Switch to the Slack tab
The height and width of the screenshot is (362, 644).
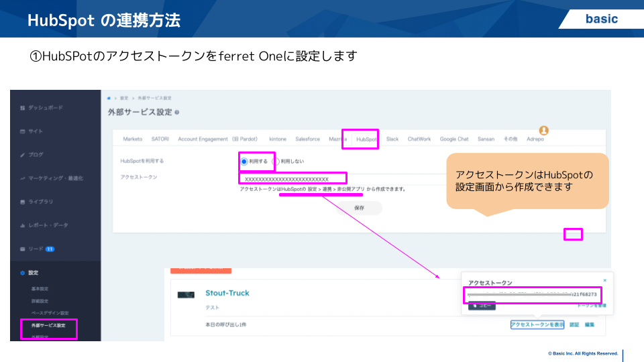tap(392, 139)
